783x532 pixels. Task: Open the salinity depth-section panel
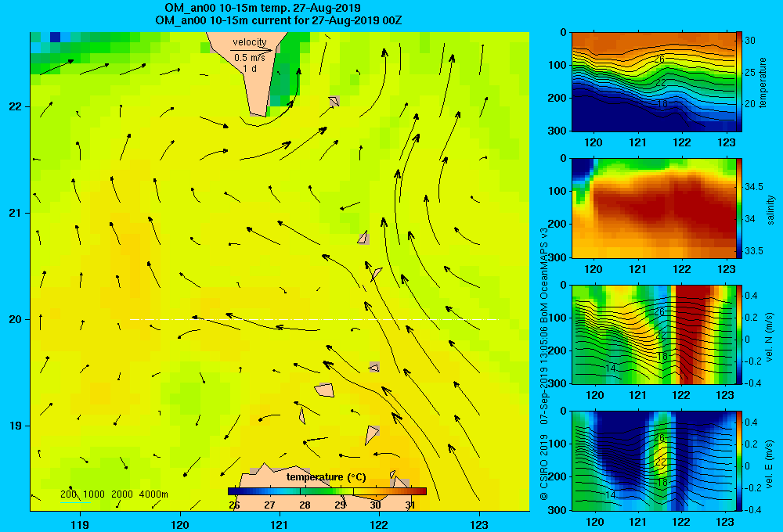pyautogui.click(x=653, y=208)
